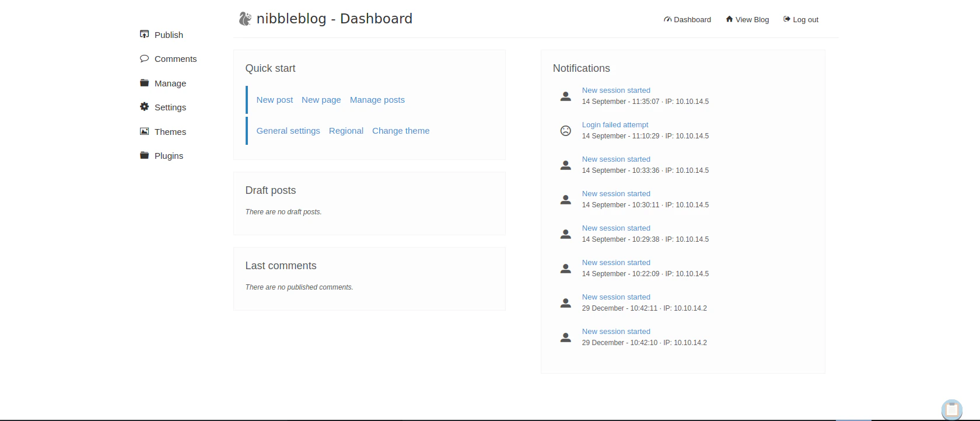Click the 'Last comments' heading

[x=281, y=266]
